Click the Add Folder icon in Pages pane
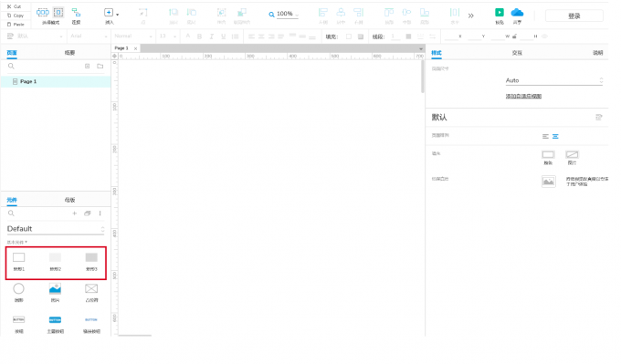Screen dimensions: 621x364 tap(100, 66)
